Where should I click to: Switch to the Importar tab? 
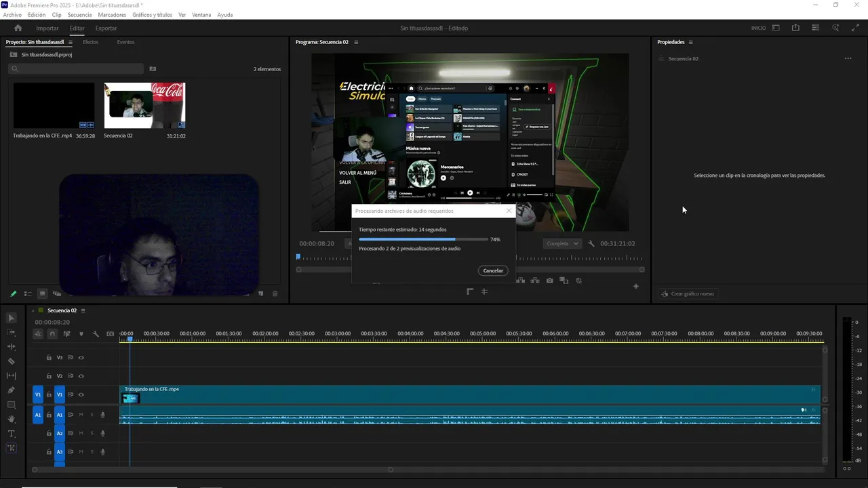pyautogui.click(x=47, y=28)
